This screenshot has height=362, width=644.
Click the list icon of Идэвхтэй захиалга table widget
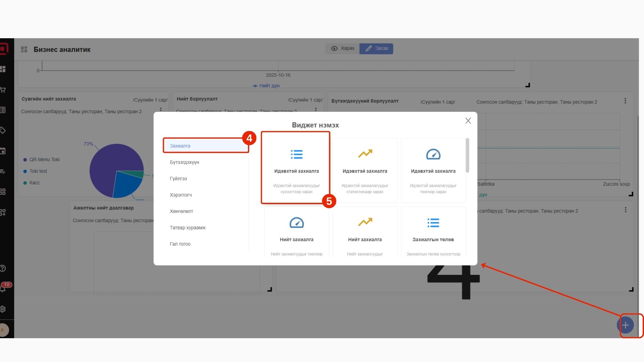point(297,155)
